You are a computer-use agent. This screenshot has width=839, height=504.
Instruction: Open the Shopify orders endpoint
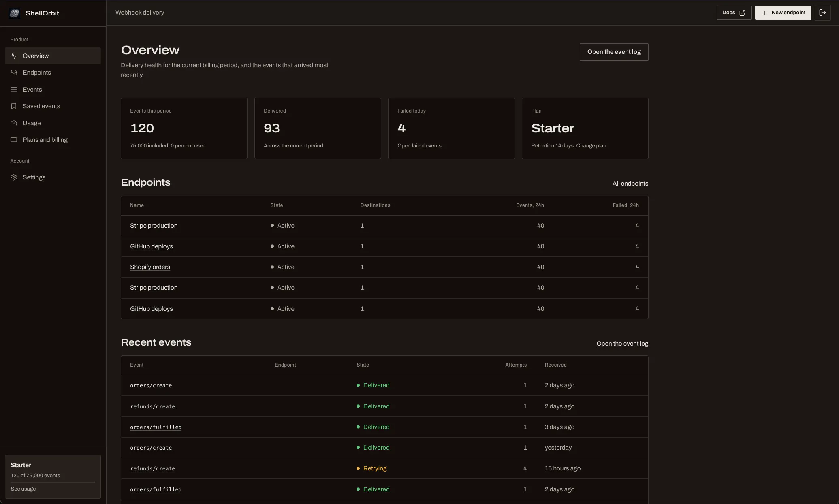click(150, 267)
